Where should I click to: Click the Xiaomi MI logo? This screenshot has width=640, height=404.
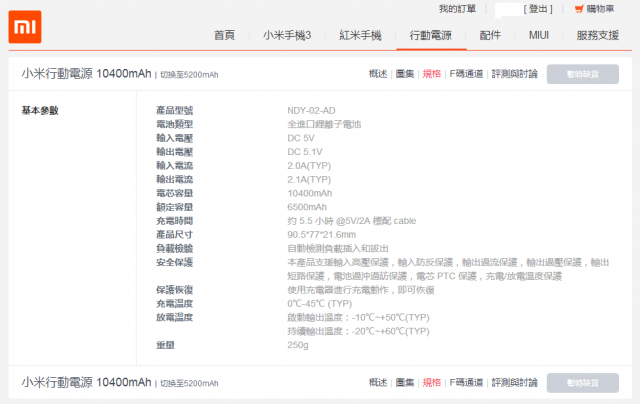tap(25, 27)
